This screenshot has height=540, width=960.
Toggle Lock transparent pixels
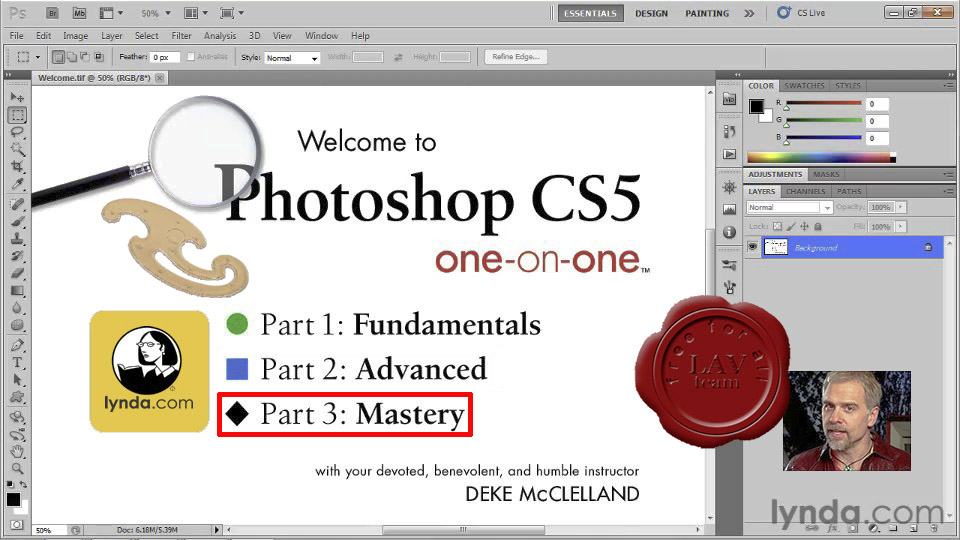click(777, 227)
